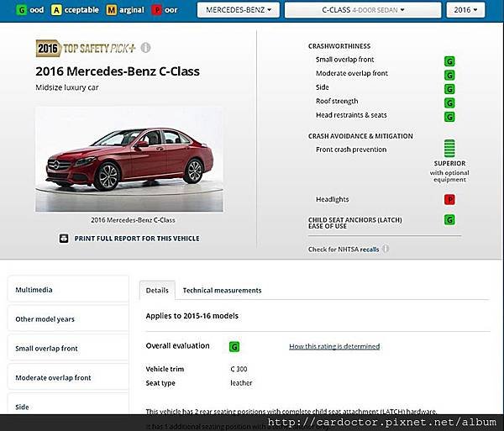This screenshot has width=504, height=431.
Task: Click the 'leather' seat type value
Action: [x=241, y=383]
